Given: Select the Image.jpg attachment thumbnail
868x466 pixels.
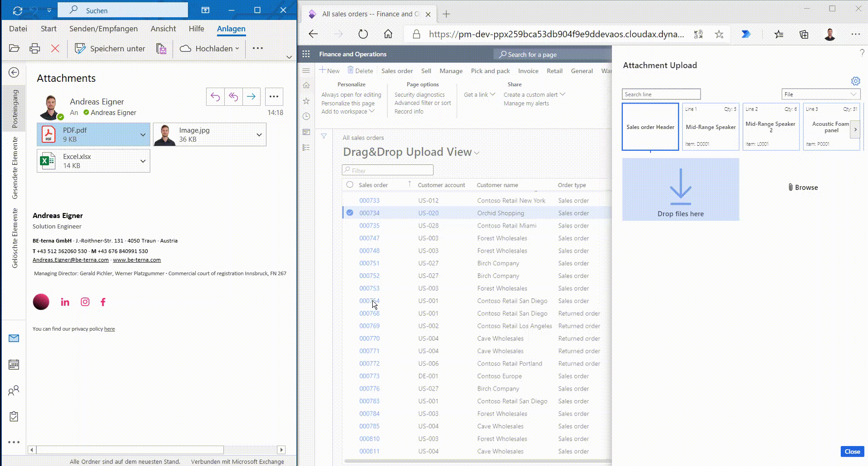Looking at the screenshot, I should click(x=165, y=134).
